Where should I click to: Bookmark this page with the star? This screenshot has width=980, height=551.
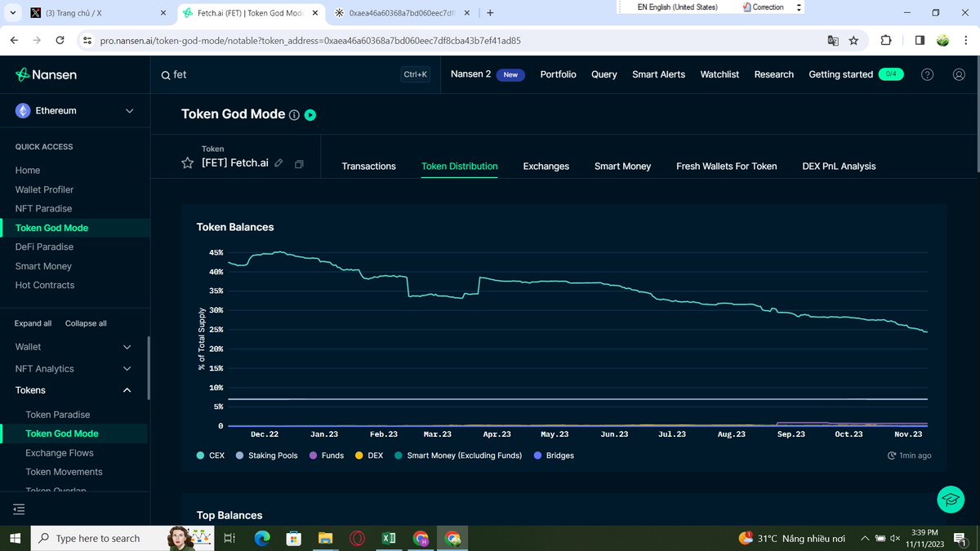[853, 40]
